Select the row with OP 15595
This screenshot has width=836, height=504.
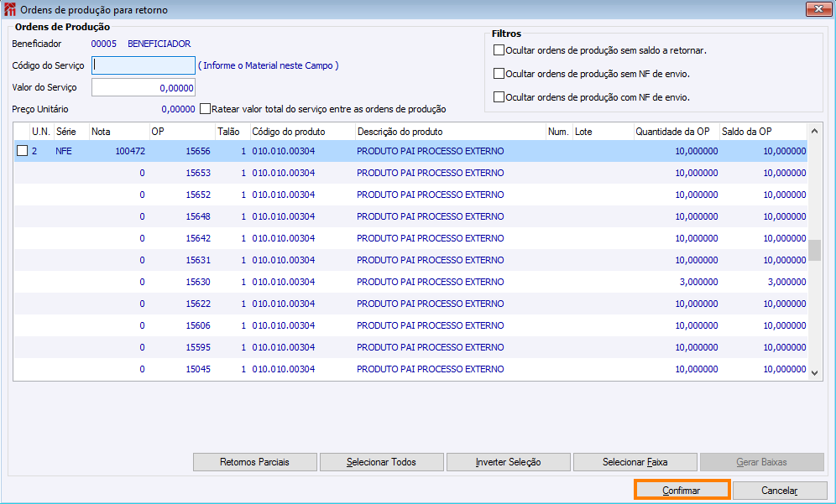coord(410,347)
